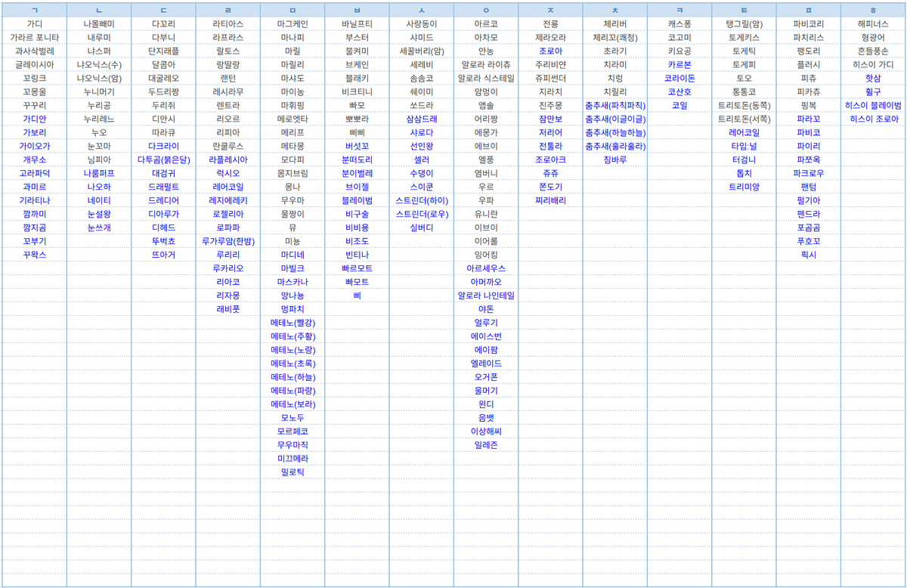907x588 pixels.
Task: Open the 삼삼드래 link
Action: click(x=422, y=119)
